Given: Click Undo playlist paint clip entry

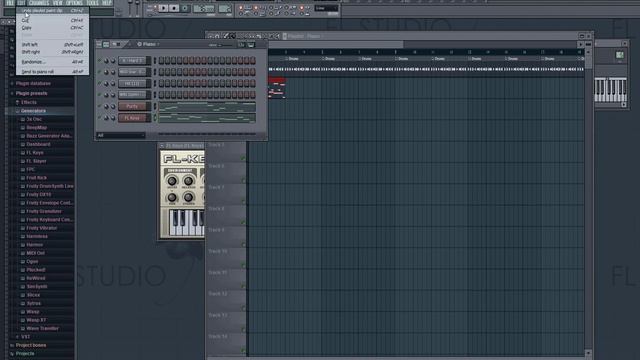Looking at the screenshot, I should [x=52, y=11].
